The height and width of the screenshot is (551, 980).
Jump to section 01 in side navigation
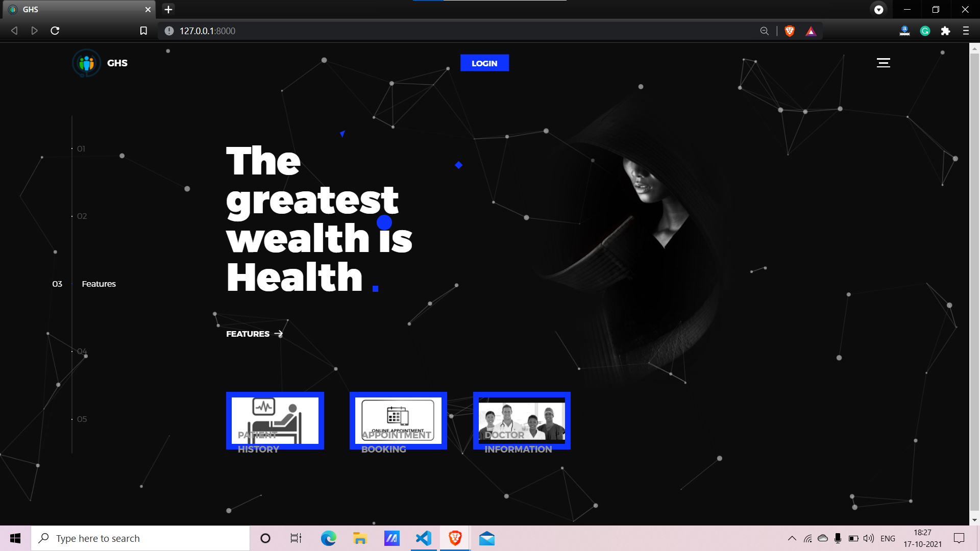click(81, 149)
